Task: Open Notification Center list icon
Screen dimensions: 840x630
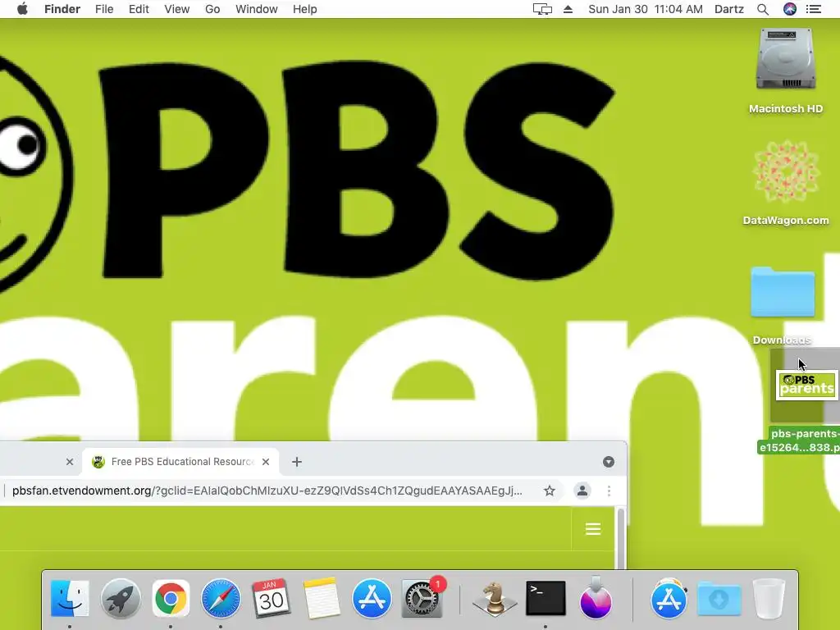Action: point(814,9)
